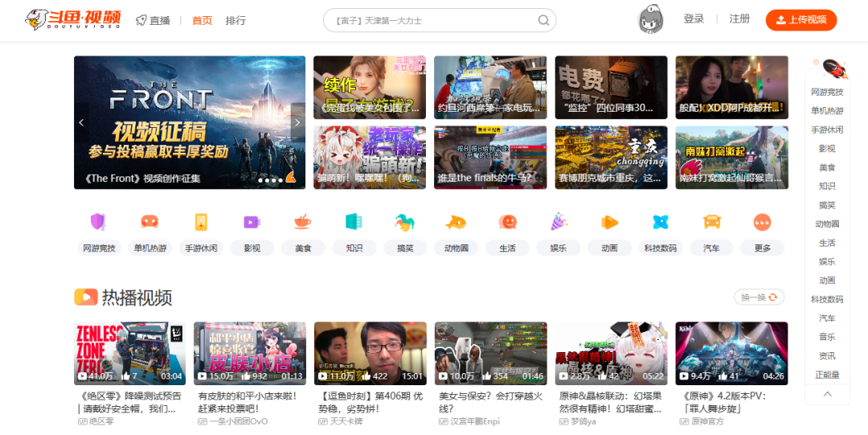Open the 南妹打窝 video thumbnail
The height and width of the screenshot is (435, 868).
pos(732,158)
